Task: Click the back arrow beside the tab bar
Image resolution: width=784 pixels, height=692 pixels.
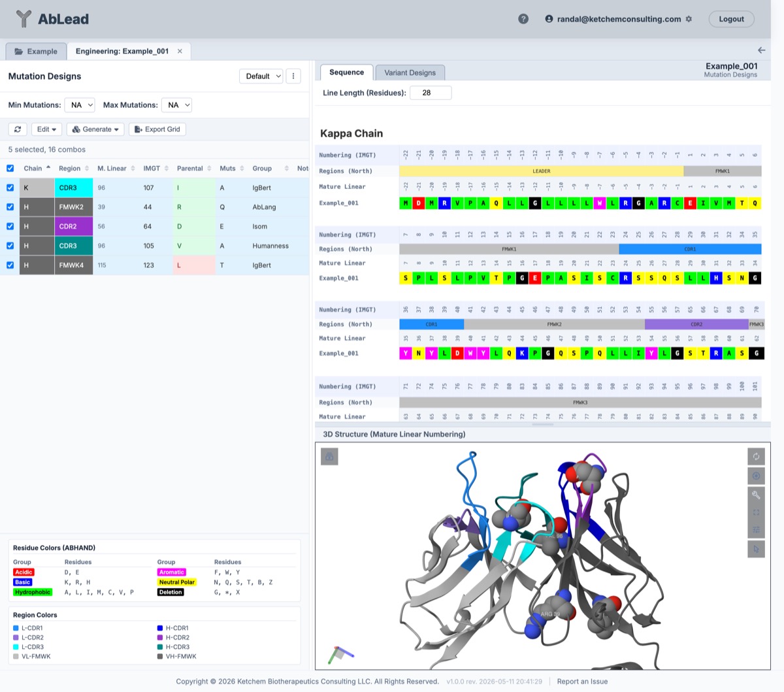Action: tap(761, 50)
